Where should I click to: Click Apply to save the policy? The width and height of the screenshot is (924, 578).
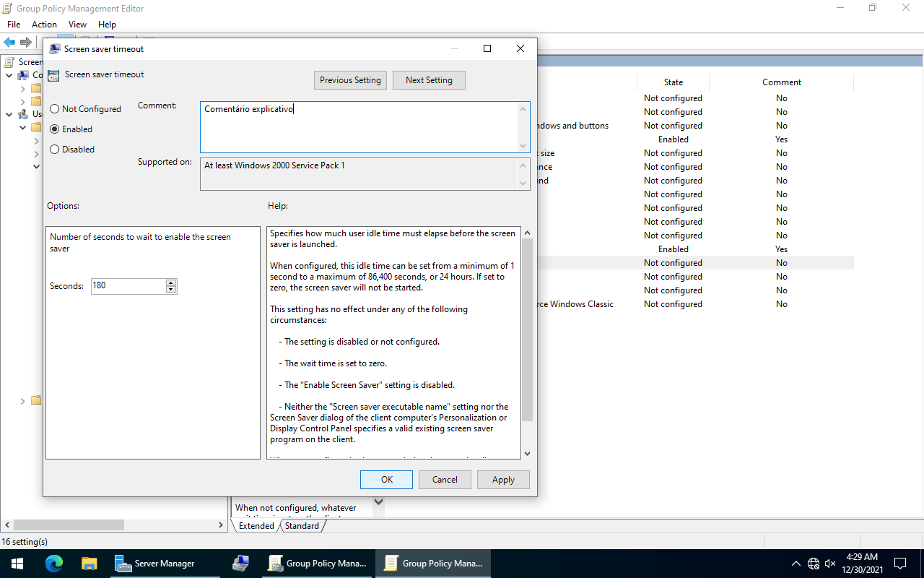(503, 480)
